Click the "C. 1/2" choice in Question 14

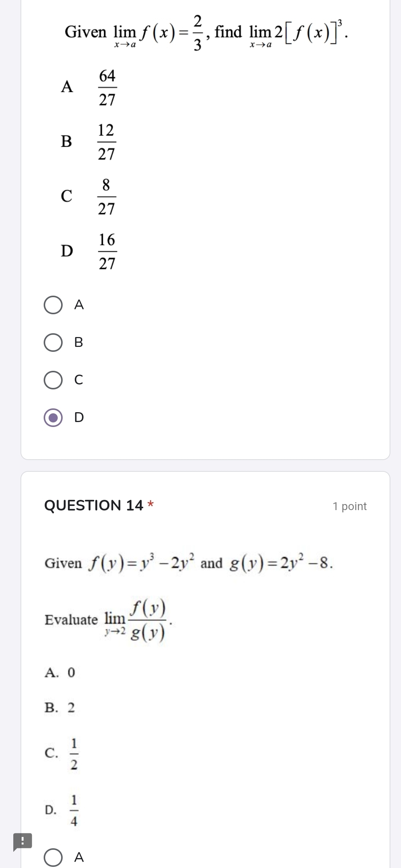click(62, 753)
